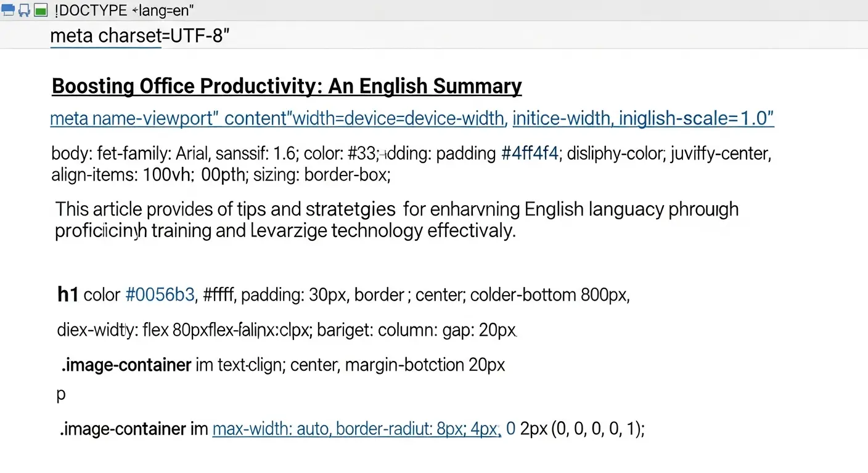Click the blue printer icon in title bar
The width and height of the screenshot is (868, 473).
(9, 10)
